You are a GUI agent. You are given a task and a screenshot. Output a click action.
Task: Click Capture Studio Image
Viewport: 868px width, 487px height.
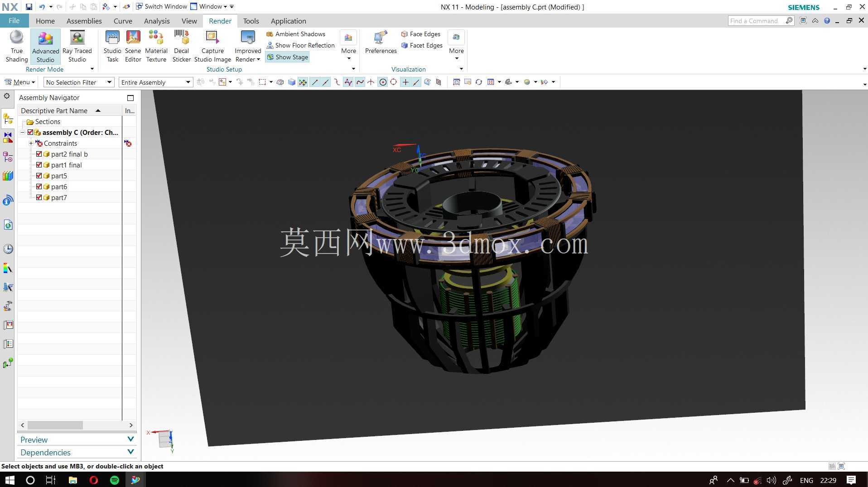point(212,46)
